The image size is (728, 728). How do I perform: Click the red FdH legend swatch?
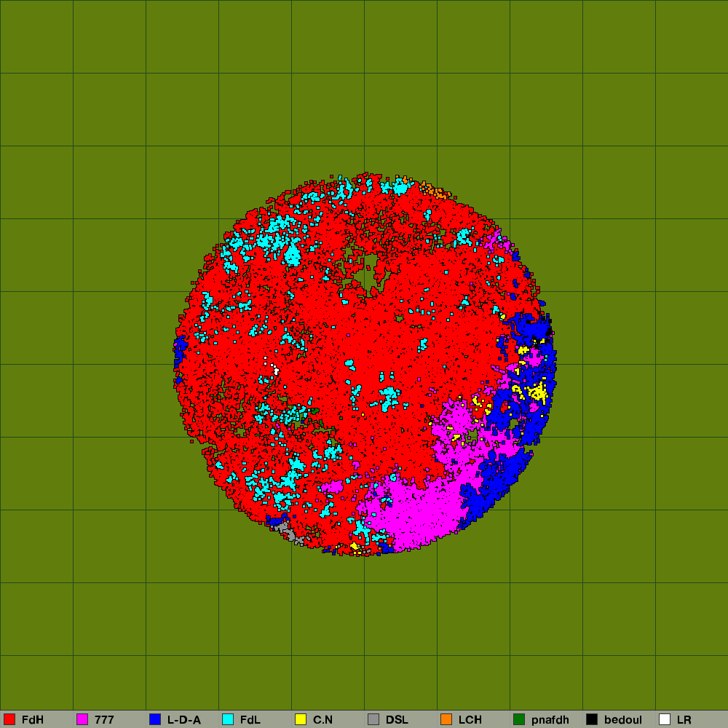pyautogui.click(x=9, y=719)
